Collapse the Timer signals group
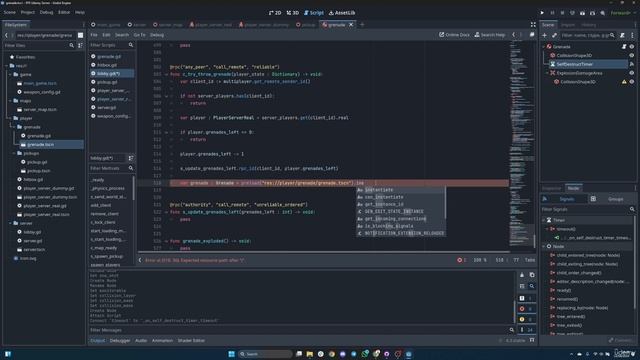Viewport: 640px width, 360px height. (x=544, y=220)
